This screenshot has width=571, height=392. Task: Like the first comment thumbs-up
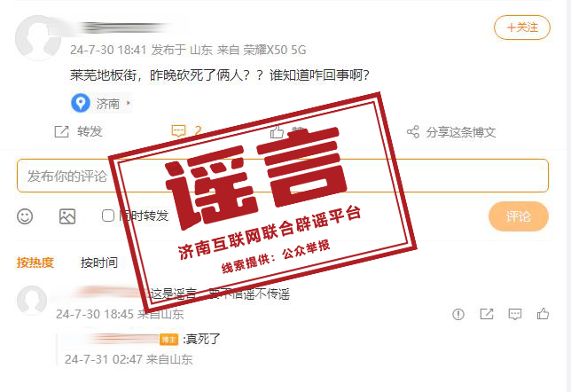tap(543, 313)
